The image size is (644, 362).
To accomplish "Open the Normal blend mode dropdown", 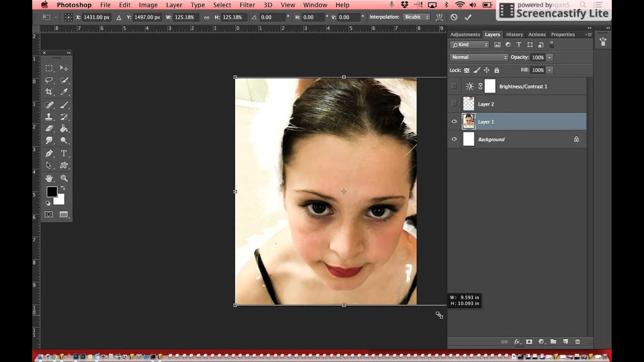I will 478,57.
